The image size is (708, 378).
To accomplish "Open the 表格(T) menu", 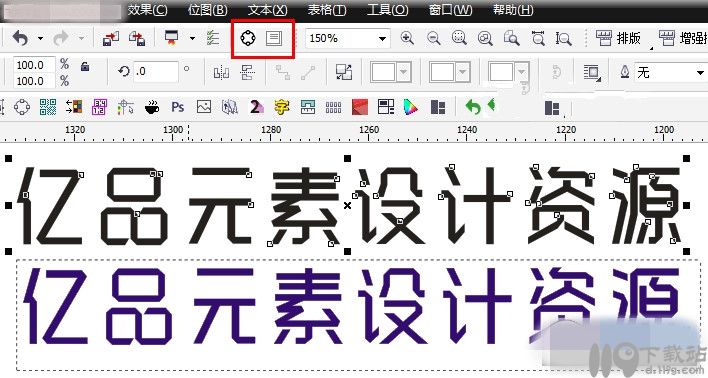I will (x=327, y=10).
